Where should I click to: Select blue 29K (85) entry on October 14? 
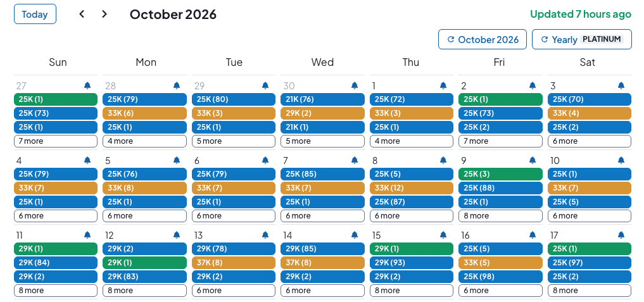click(x=322, y=249)
